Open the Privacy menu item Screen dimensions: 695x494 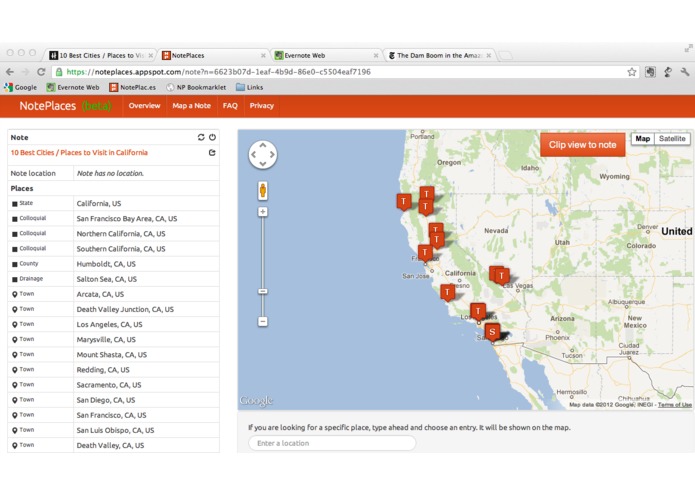tap(262, 106)
